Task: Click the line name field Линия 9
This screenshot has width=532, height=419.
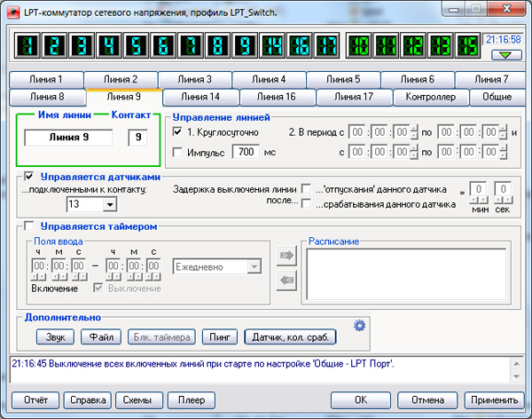Action: [x=69, y=138]
